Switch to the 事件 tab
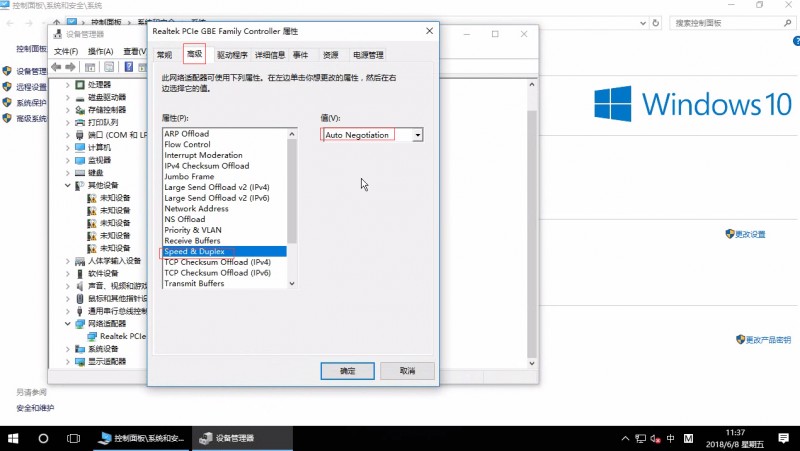 [301, 55]
